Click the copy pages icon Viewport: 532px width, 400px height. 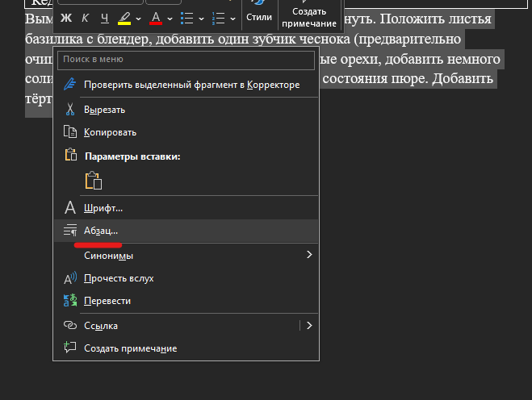point(70,131)
